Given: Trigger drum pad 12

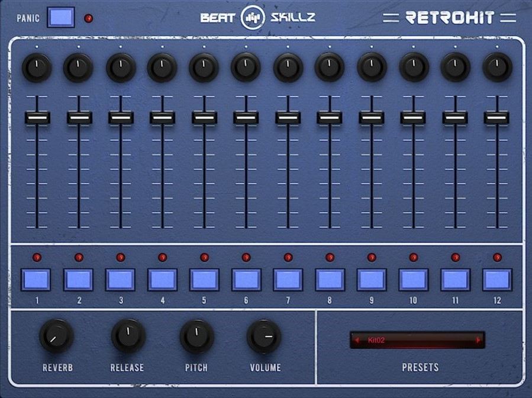Looking at the screenshot, I should click(x=498, y=280).
